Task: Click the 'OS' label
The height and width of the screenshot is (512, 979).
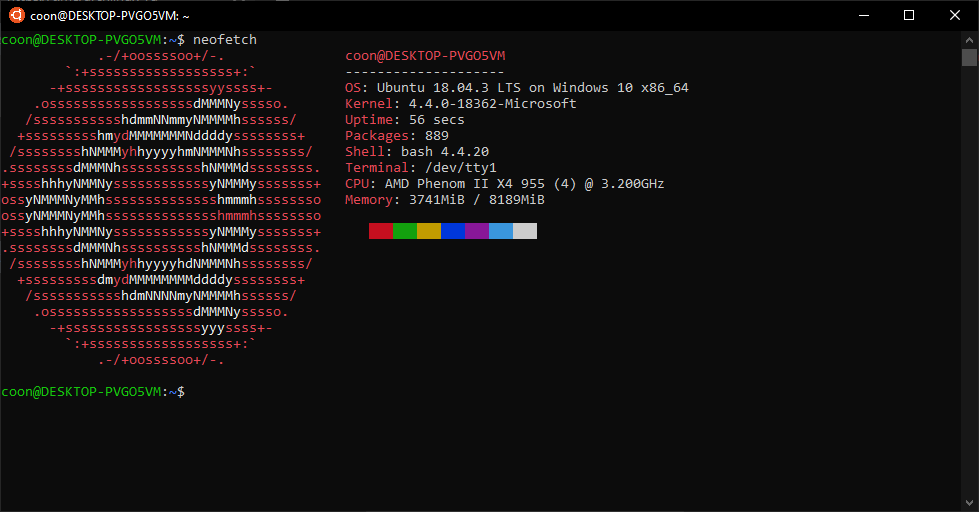Action: 353,88
